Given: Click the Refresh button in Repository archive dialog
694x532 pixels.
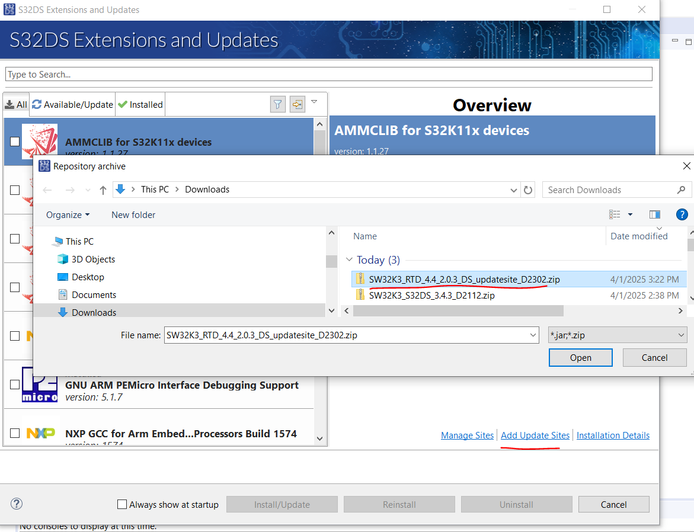Looking at the screenshot, I should (528, 190).
